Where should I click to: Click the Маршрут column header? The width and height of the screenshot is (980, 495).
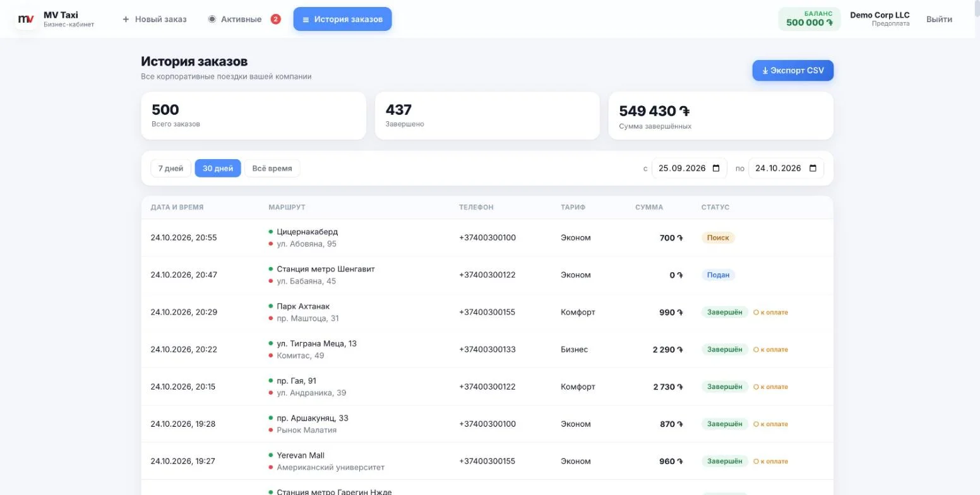click(x=287, y=207)
